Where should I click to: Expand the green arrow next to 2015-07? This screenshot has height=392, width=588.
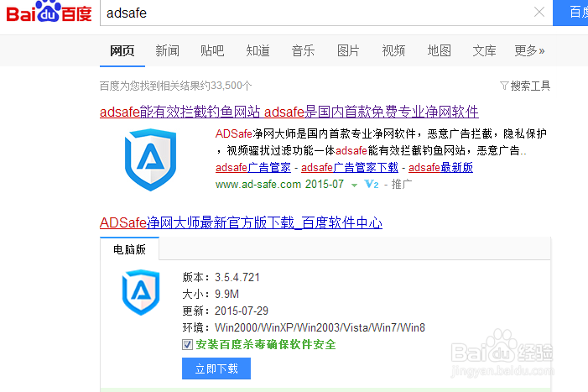click(x=354, y=185)
